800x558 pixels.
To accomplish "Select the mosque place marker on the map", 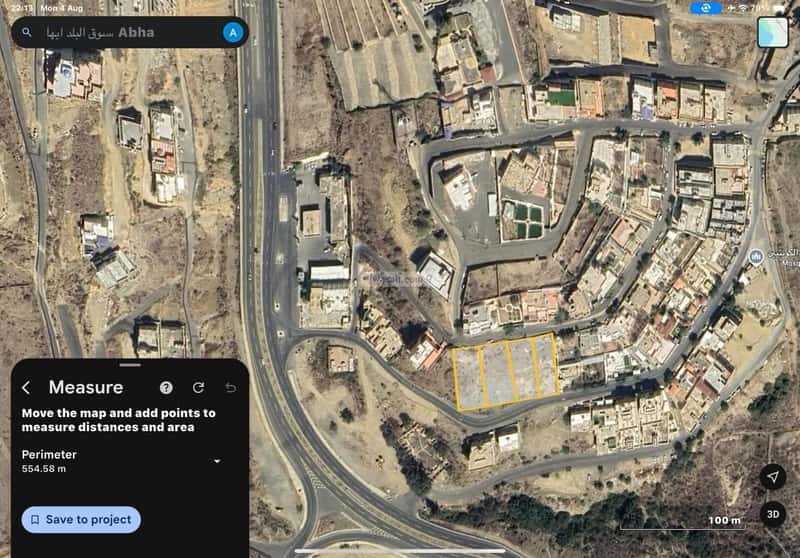I will point(756,256).
